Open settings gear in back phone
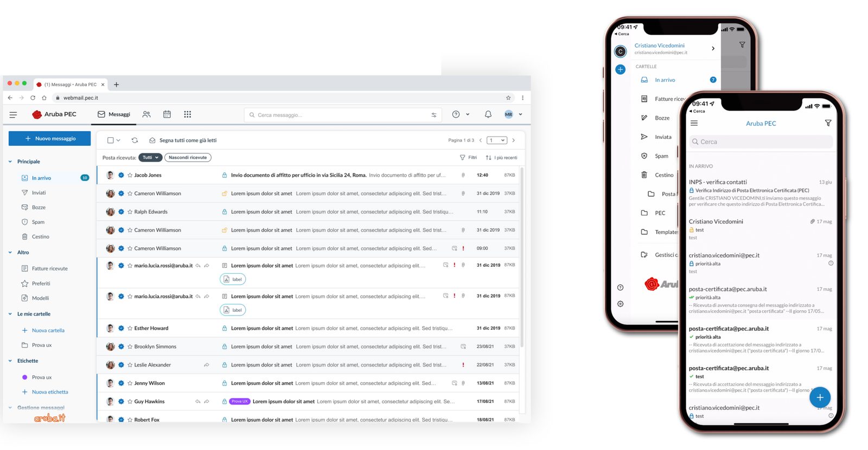Viewport: 868px width, 450px height. [620, 304]
